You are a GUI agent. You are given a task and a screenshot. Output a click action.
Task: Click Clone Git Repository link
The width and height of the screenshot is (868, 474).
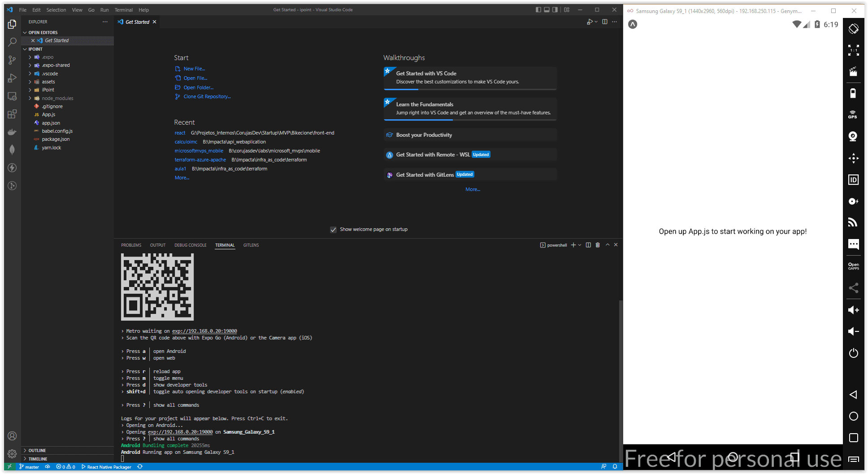pyautogui.click(x=207, y=96)
